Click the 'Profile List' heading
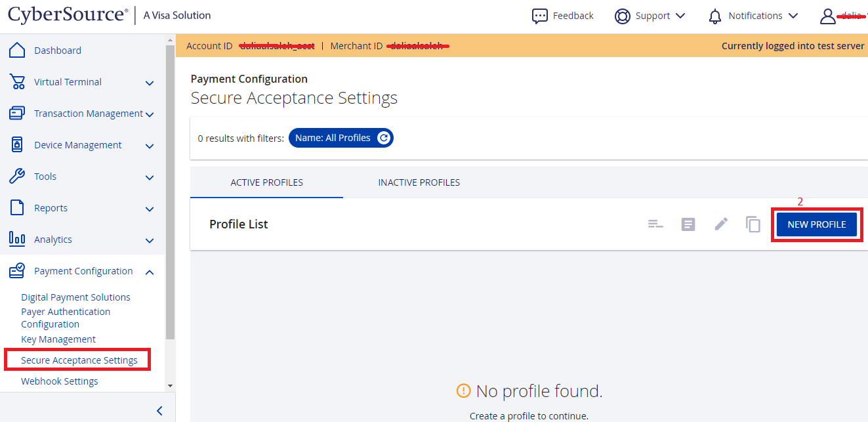 (239, 224)
